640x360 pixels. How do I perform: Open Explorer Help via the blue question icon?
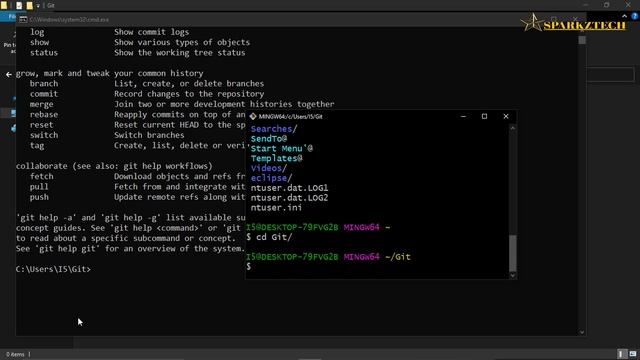tap(635, 16)
